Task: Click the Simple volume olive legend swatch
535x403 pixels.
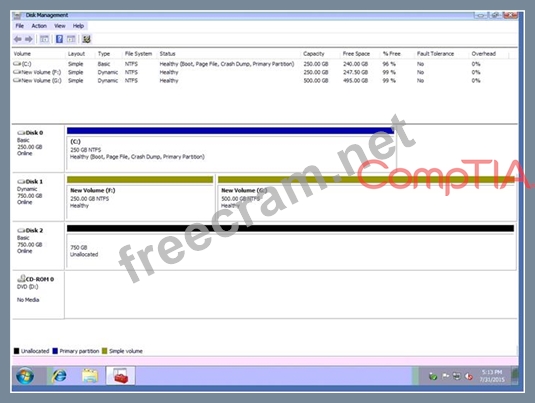Action: tap(104, 351)
